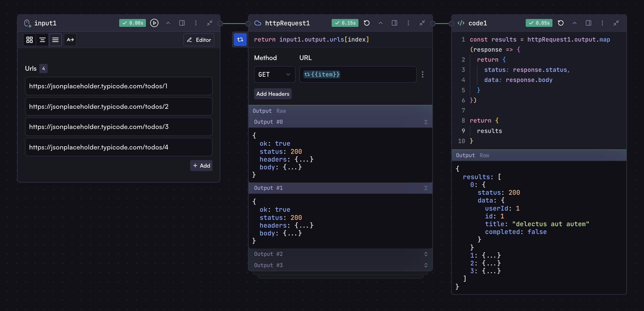Re-run the code1 node

coord(561,23)
